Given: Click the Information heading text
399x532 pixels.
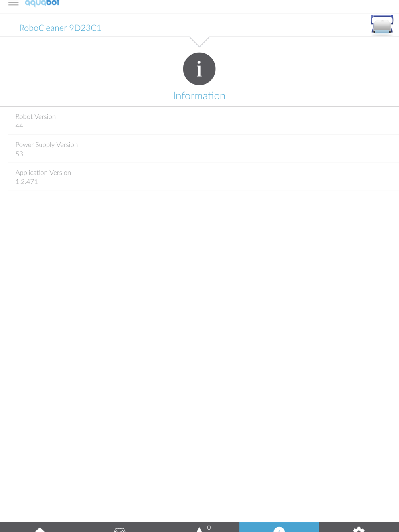Looking at the screenshot, I should [199, 96].
